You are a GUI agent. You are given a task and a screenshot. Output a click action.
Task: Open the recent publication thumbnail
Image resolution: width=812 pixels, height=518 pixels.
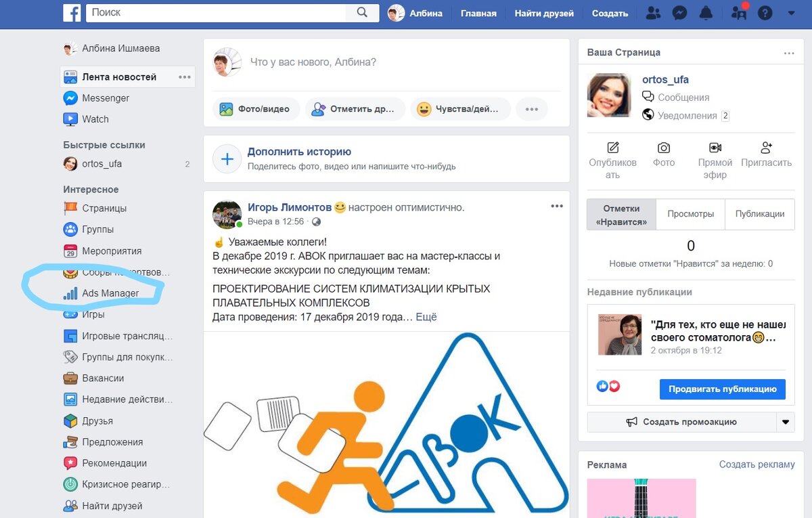point(620,334)
